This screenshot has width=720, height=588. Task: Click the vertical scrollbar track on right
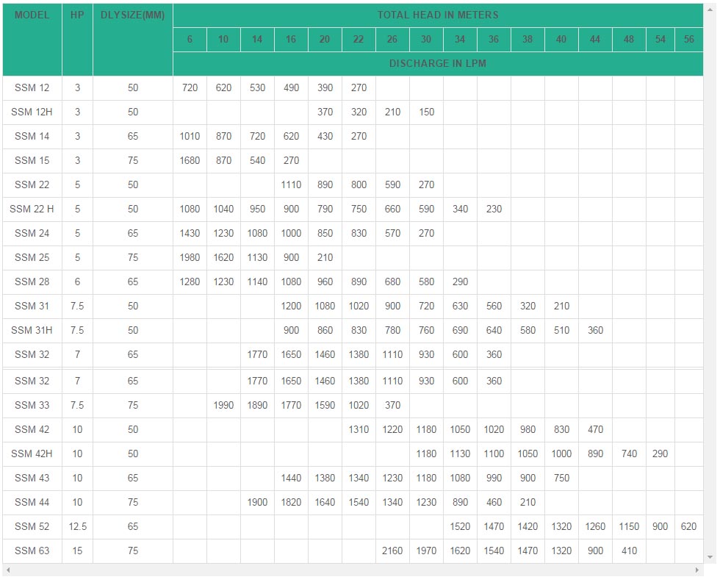pyautogui.click(x=710, y=294)
